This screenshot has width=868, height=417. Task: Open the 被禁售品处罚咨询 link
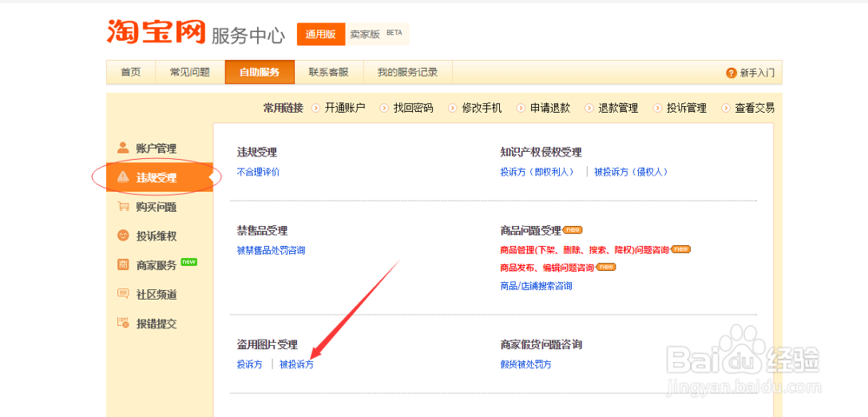tap(271, 250)
